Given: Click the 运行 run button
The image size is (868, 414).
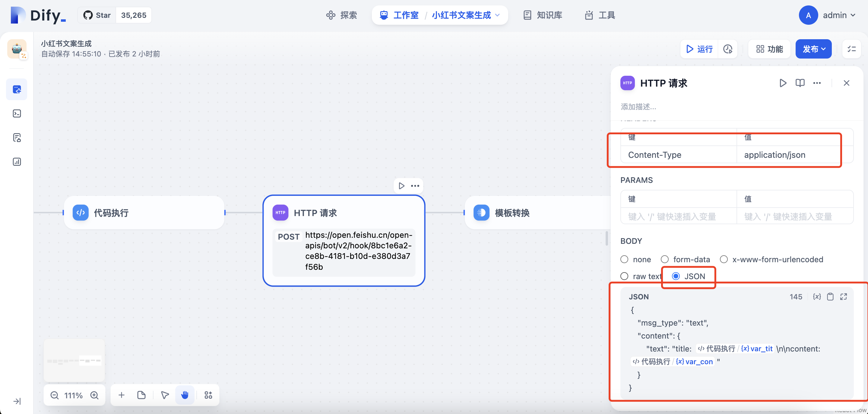Looking at the screenshot, I should (x=699, y=49).
